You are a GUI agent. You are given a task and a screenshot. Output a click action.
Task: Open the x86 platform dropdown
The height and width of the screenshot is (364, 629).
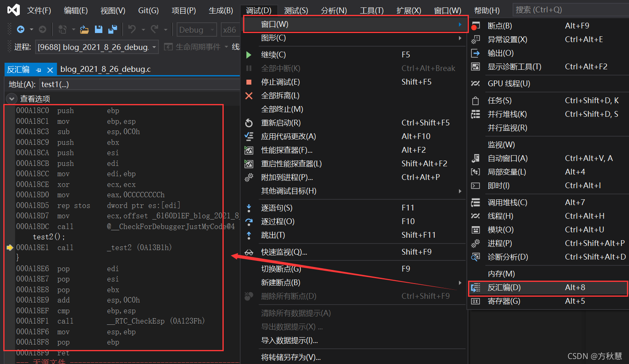click(230, 30)
